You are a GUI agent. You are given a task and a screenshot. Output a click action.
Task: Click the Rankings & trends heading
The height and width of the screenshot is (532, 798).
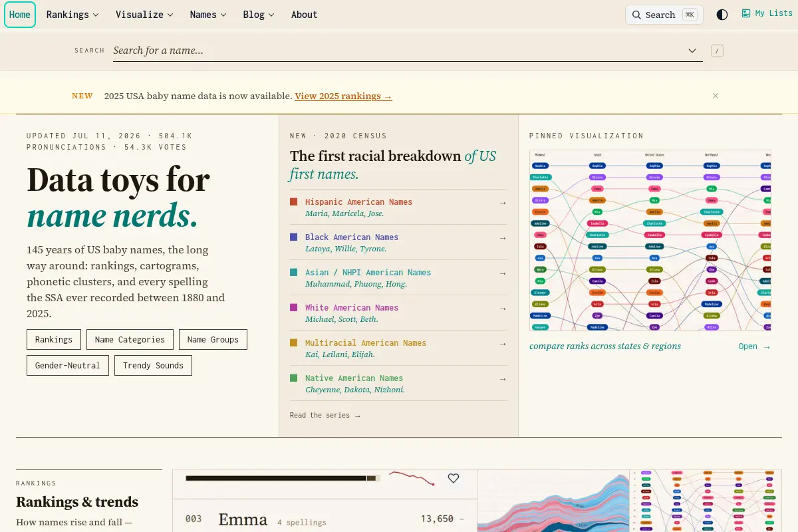click(77, 502)
